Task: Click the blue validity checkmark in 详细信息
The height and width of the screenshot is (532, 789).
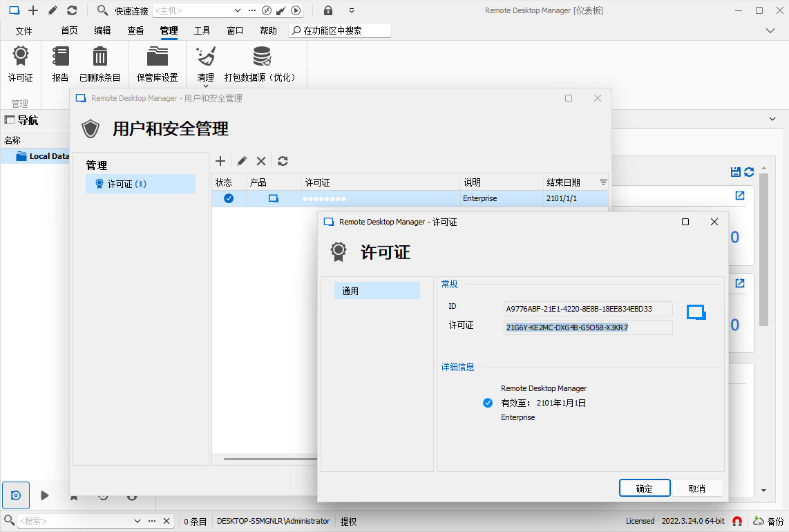Action: (x=488, y=403)
